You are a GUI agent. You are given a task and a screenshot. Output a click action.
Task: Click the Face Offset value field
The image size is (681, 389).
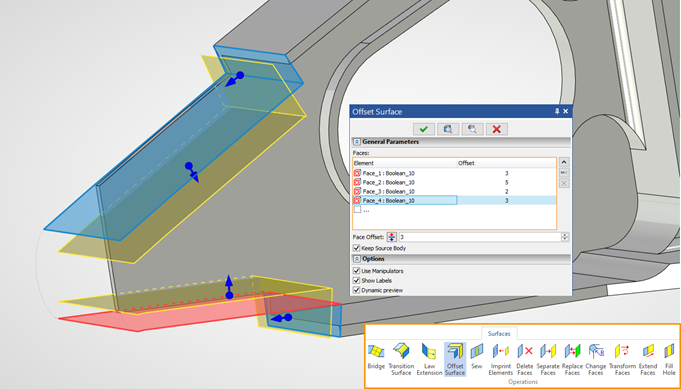click(480, 237)
